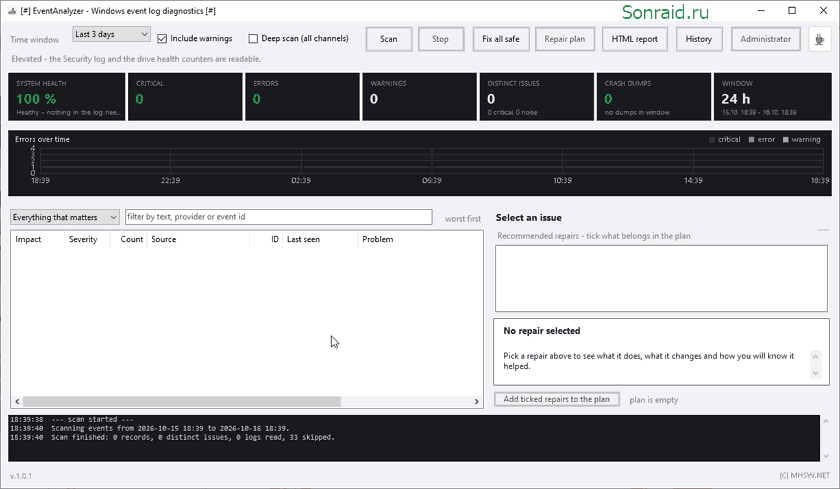Click the Crash Dumps card
The image size is (840, 489).
click(654, 97)
